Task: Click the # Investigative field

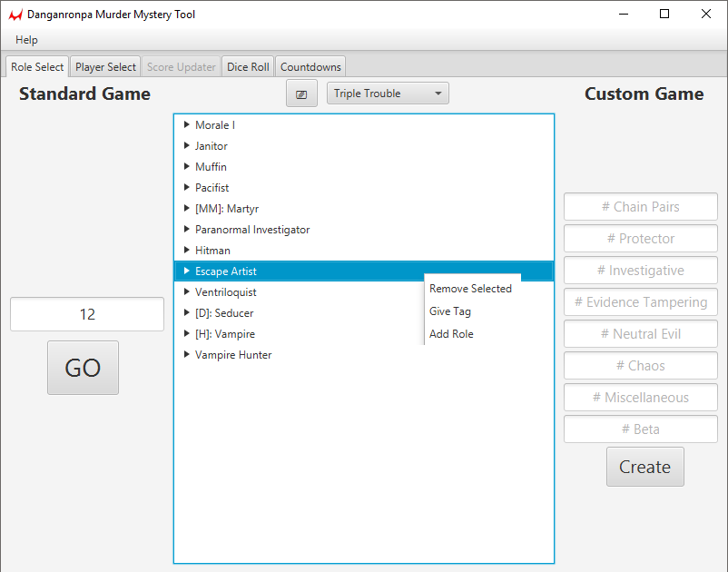Action: pyautogui.click(x=641, y=271)
